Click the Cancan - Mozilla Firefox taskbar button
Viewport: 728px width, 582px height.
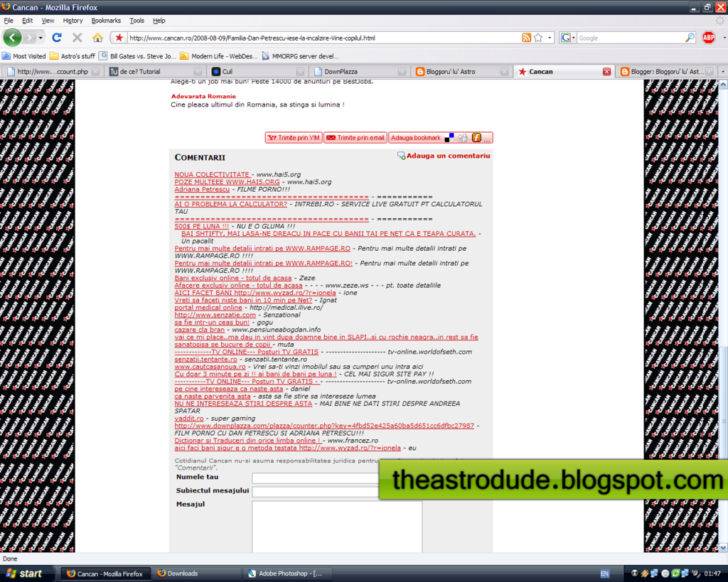107,573
